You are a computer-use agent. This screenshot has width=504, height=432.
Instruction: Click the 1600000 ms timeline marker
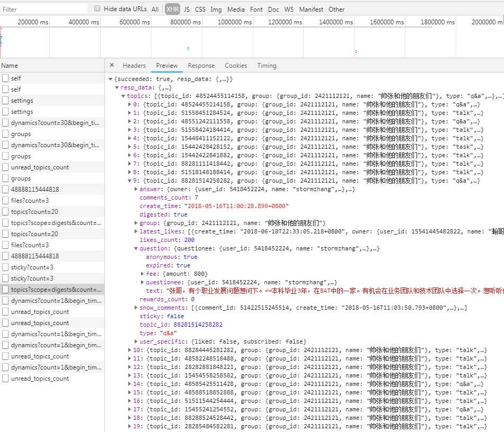pyautogui.click(x=387, y=22)
